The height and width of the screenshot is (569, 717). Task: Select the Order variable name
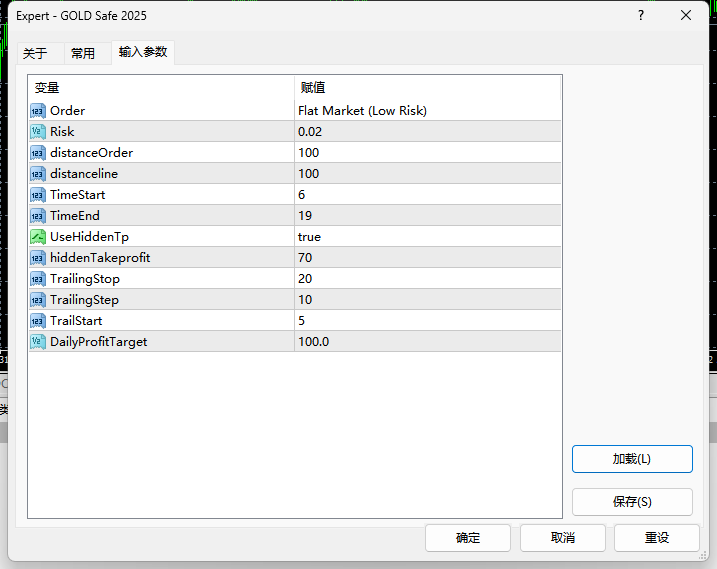pos(68,111)
